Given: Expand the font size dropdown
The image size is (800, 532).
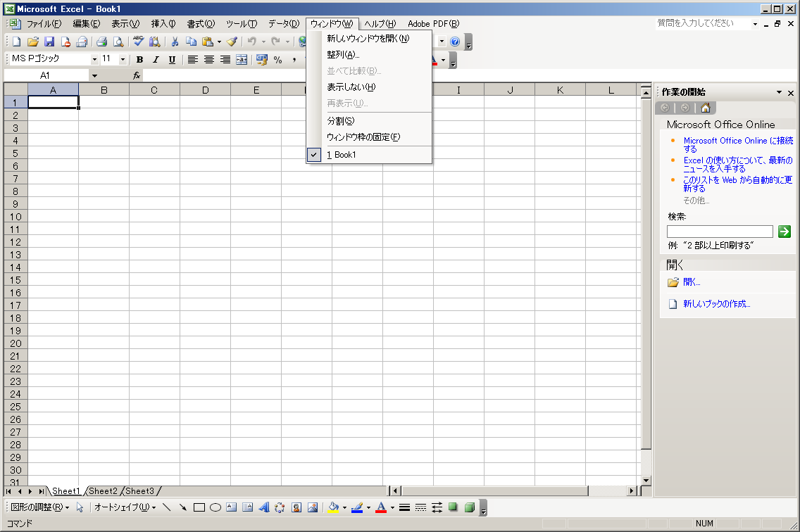Looking at the screenshot, I should (x=123, y=60).
